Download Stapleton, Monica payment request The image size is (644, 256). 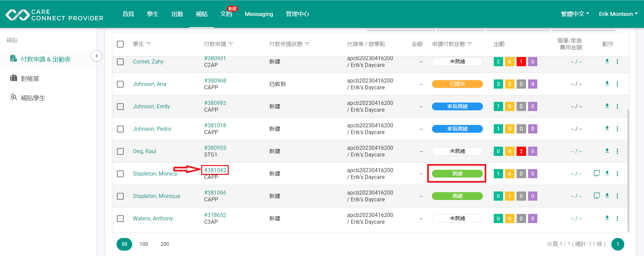[607, 173]
